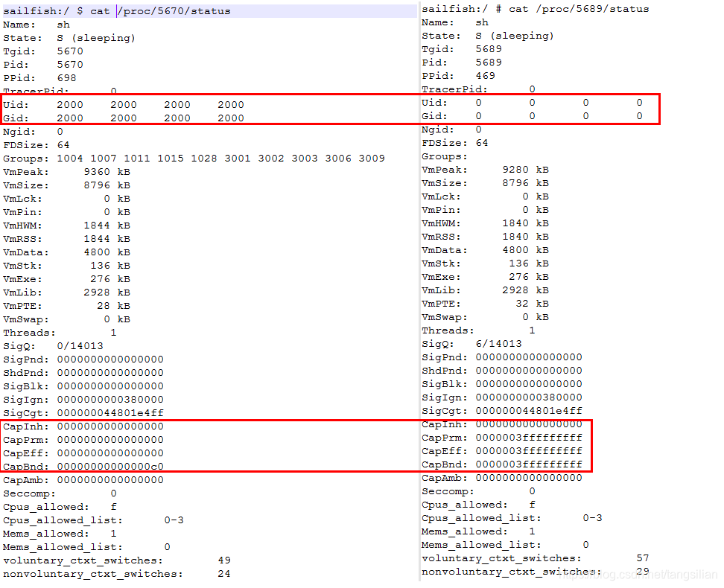Click CapInh label in left terminal

(26, 426)
